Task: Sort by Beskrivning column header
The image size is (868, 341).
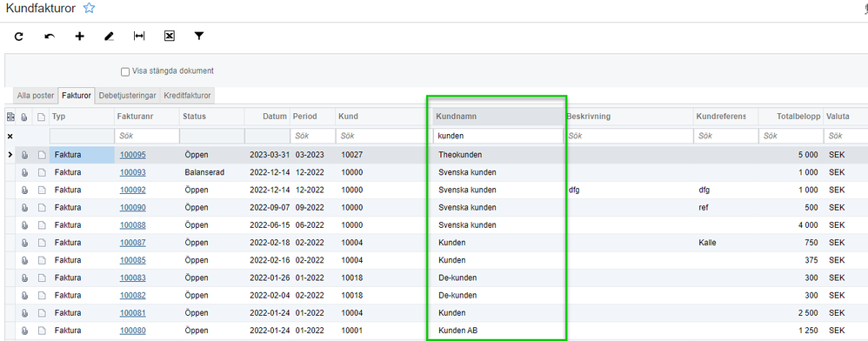Action: 628,117
